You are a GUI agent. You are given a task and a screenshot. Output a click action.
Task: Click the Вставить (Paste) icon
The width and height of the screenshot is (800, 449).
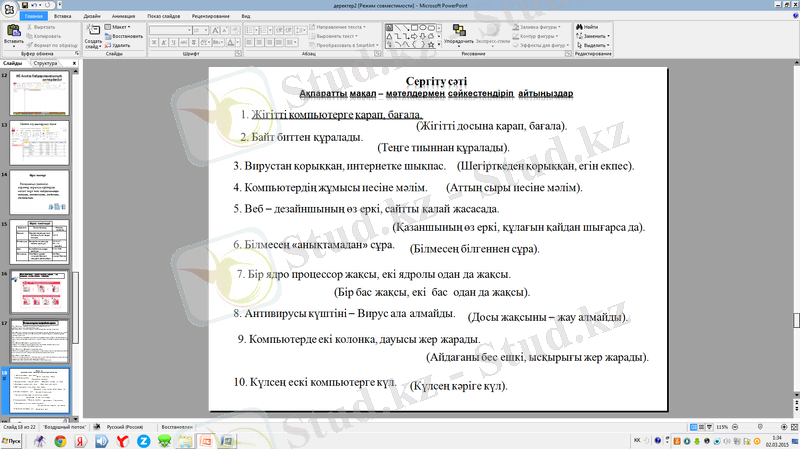(13, 32)
